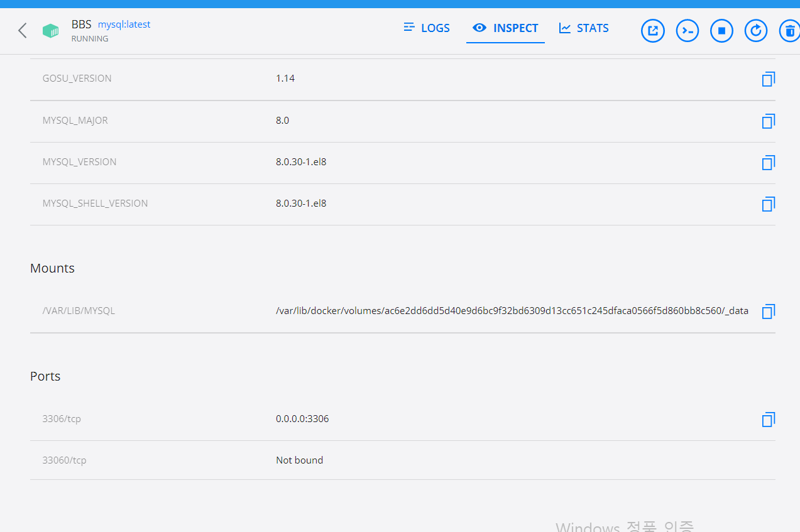Click the BBS container name
This screenshot has height=532, width=800.
tap(82, 24)
